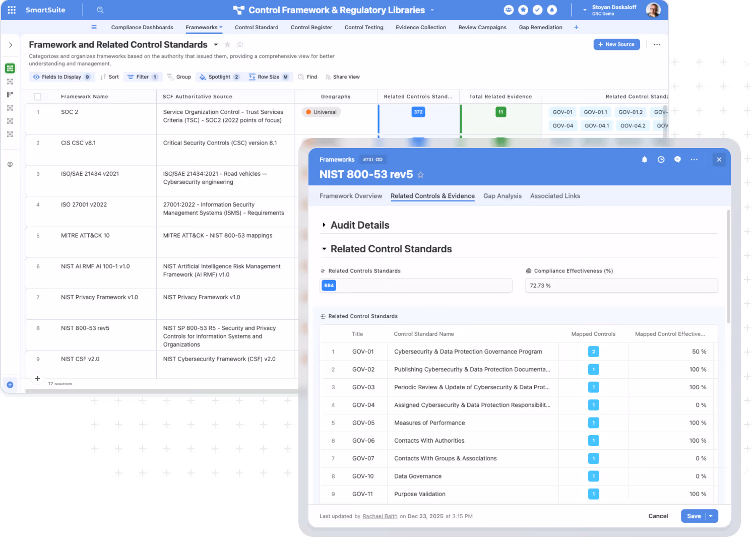Select the kanban view icon in left sidebar
The image size is (756, 554).
10,94
